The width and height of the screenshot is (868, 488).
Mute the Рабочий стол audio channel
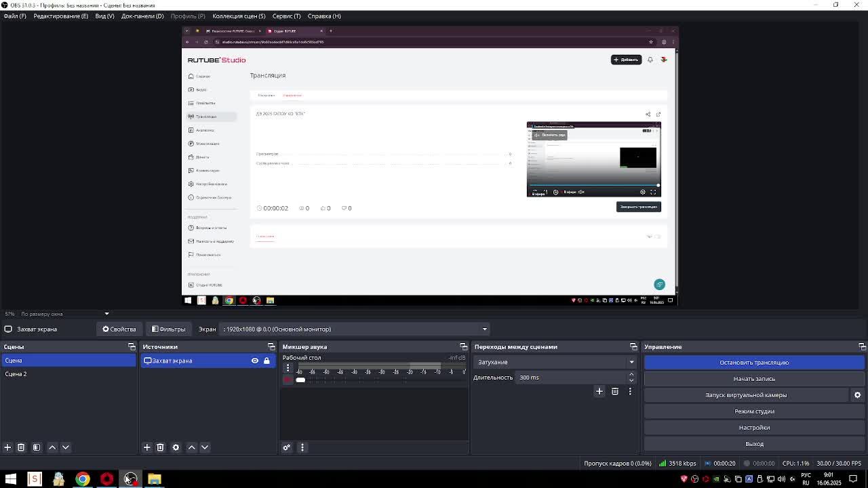point(288,380)
